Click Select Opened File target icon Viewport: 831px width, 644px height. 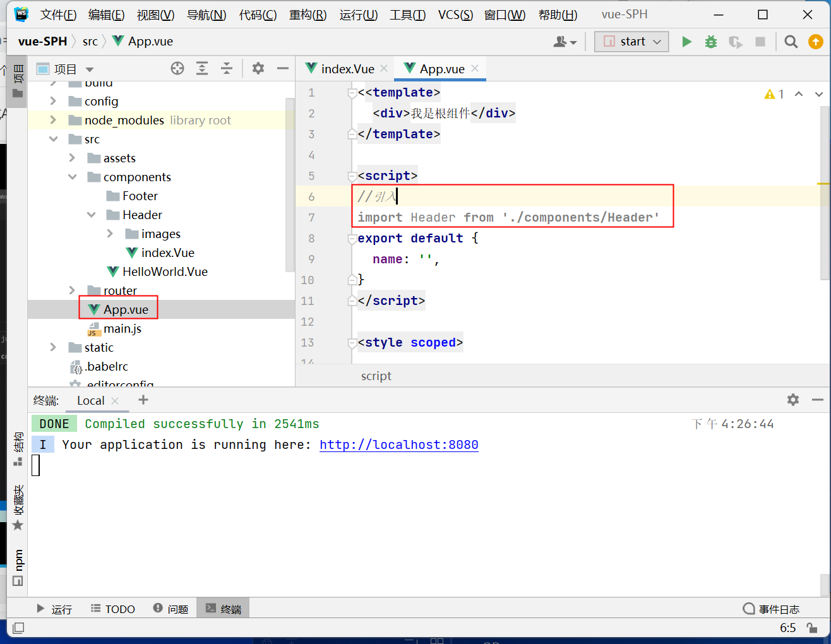(177, 68)
